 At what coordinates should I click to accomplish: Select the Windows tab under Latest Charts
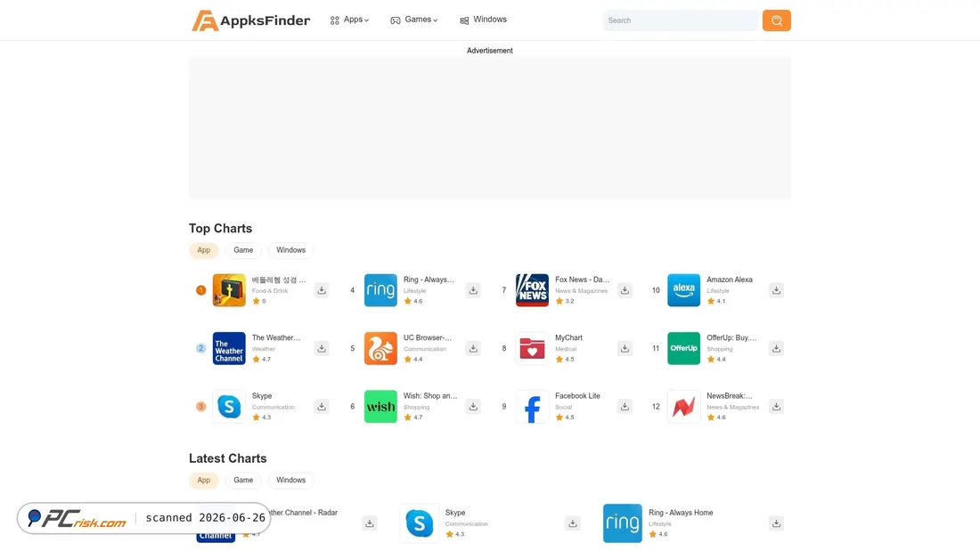290,480
